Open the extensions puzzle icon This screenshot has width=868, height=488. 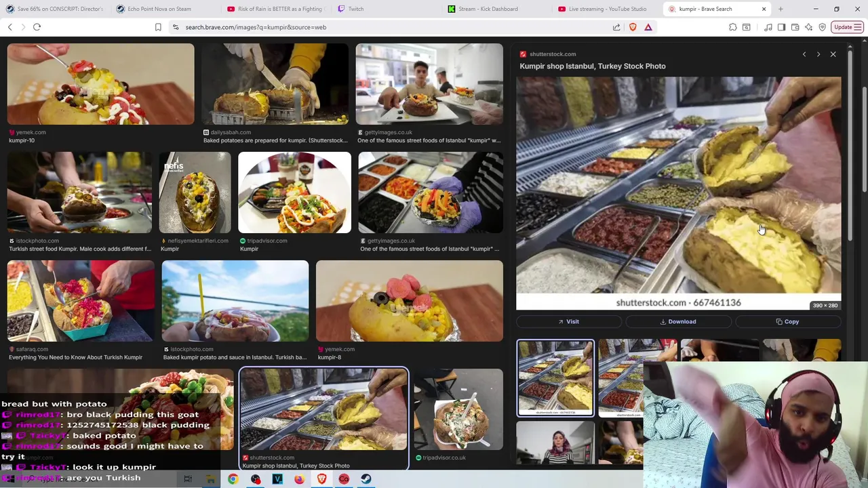[x=733, y=27]
